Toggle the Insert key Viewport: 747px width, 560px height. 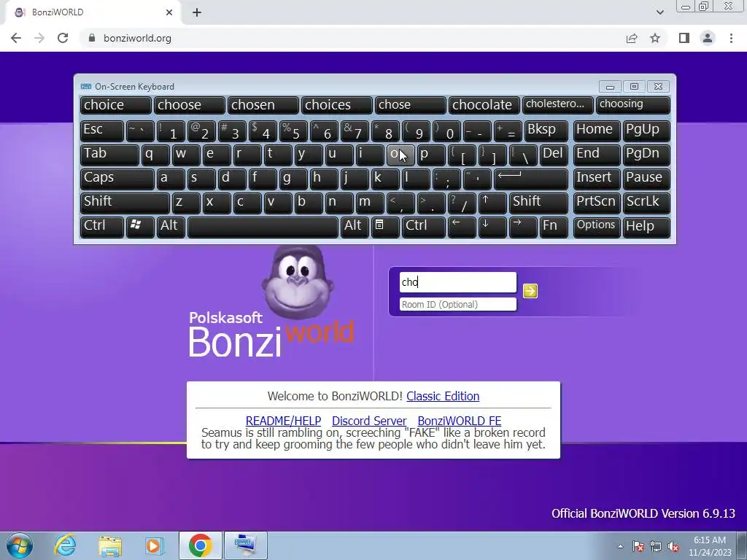[x=597, y=179]
